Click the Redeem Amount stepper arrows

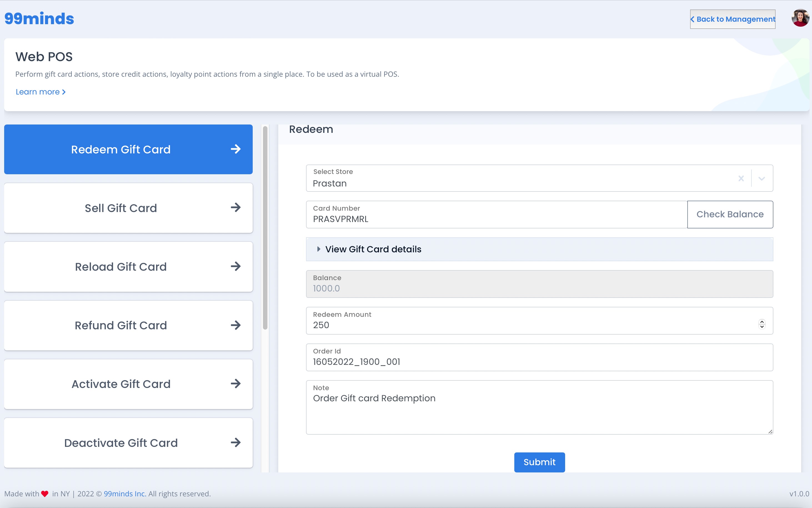762,324
